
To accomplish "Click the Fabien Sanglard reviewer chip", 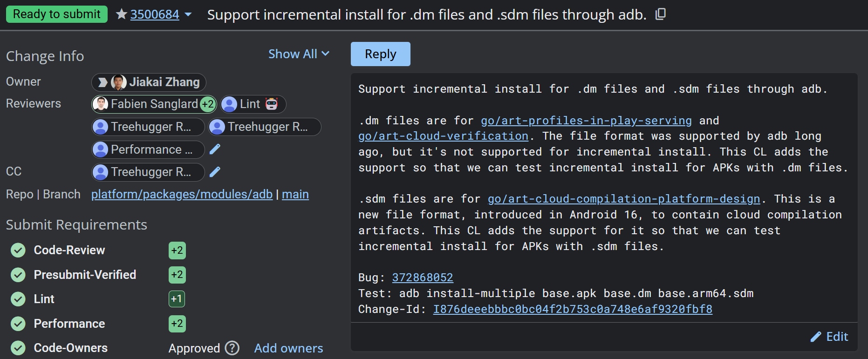I will point(154,104).
